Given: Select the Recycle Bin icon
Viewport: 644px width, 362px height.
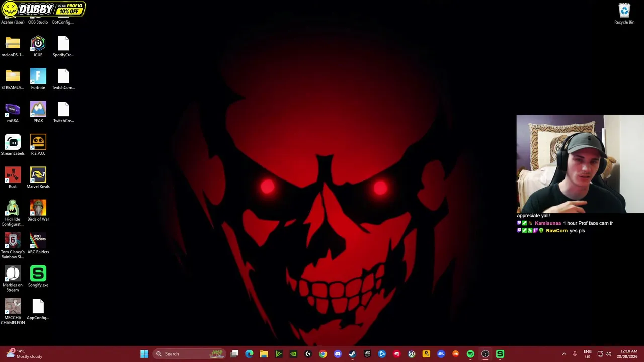Looking at the screenshot, I should tap(624, 14).
